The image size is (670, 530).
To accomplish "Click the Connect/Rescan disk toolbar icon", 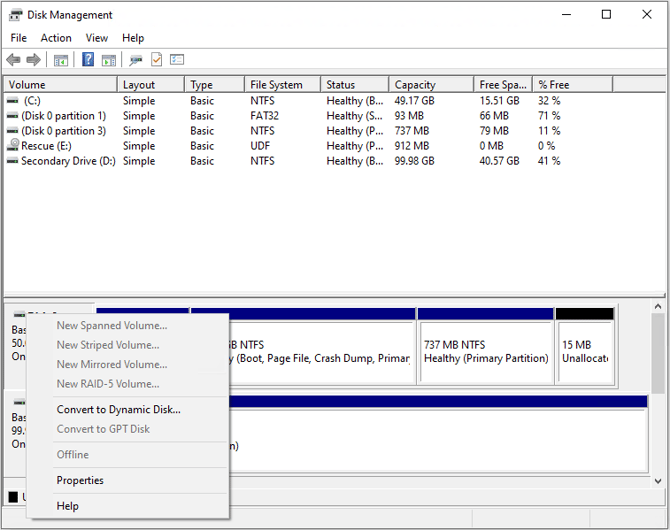I will pyautogui.click(x=136, y=60).
